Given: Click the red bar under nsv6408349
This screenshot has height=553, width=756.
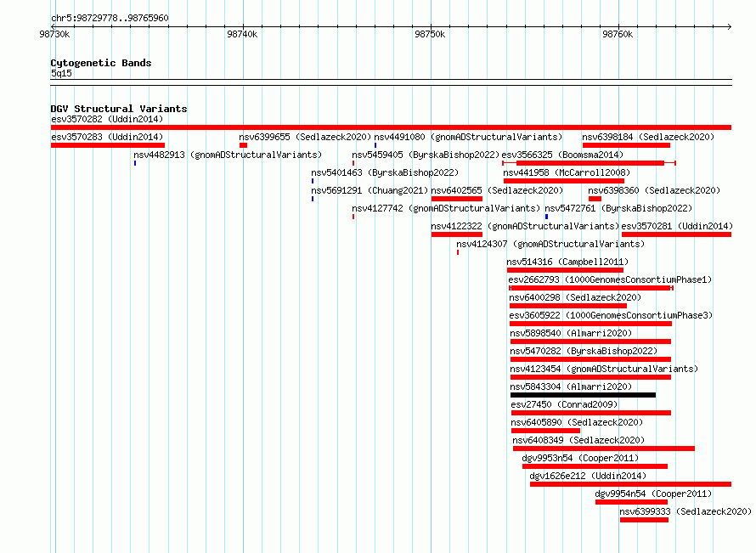Looking at the screenshot, I should (x=604, y=449).
